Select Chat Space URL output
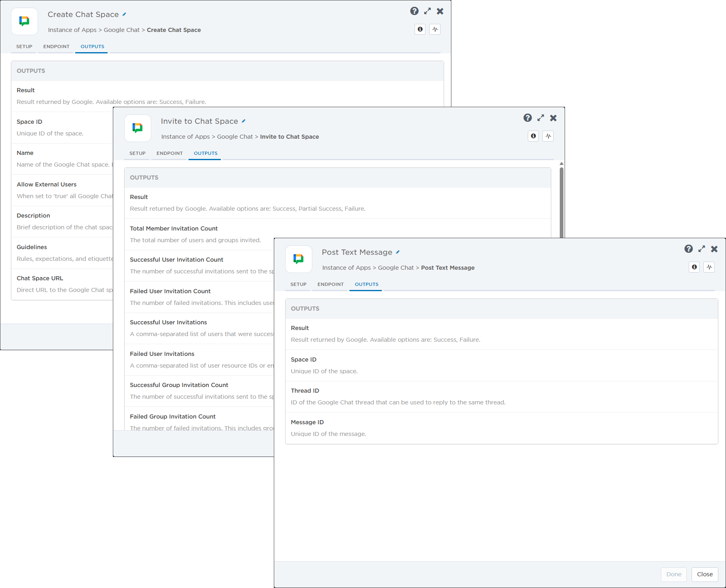The image size is (726, 588). (x=62, y=284)
